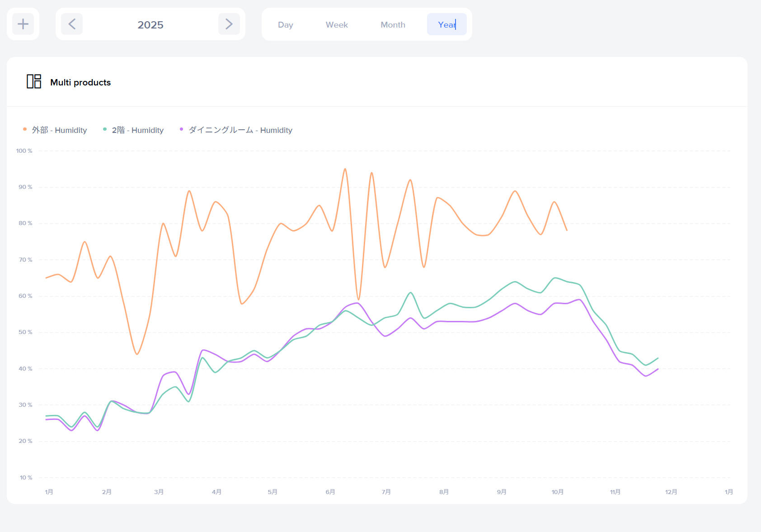This screenshot has width=761, height=532.
Task: Switch to the Week view tab
Action: pyautogui.click(x=337, y=25)
